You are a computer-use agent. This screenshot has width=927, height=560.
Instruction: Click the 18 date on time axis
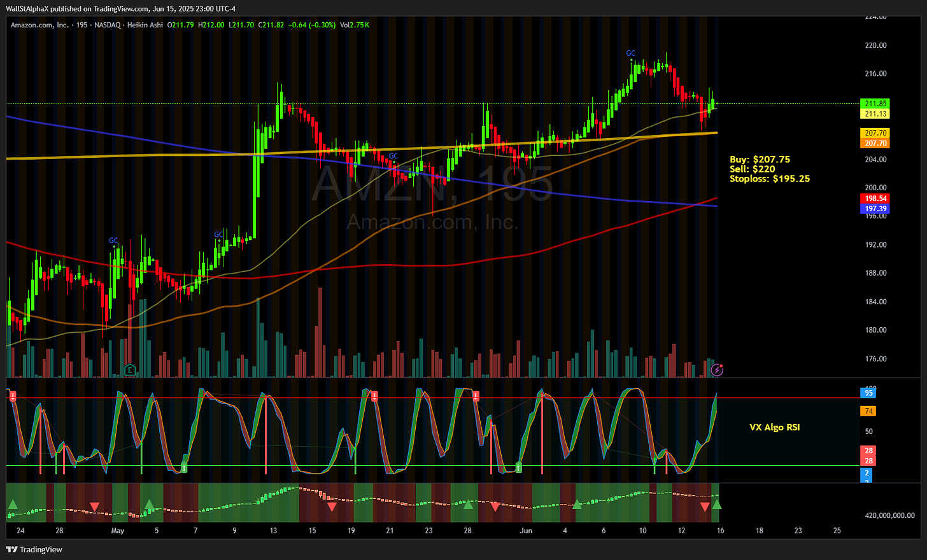(x=759, y=531)
